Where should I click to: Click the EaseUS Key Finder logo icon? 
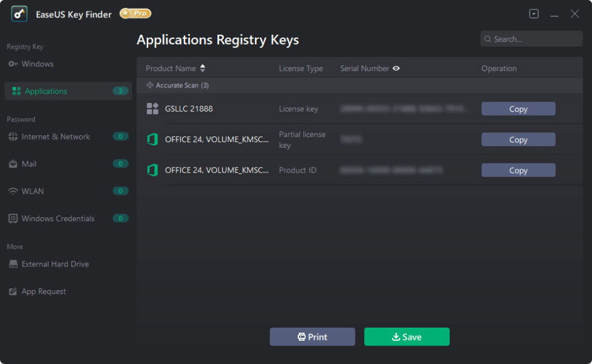(19, 14)
